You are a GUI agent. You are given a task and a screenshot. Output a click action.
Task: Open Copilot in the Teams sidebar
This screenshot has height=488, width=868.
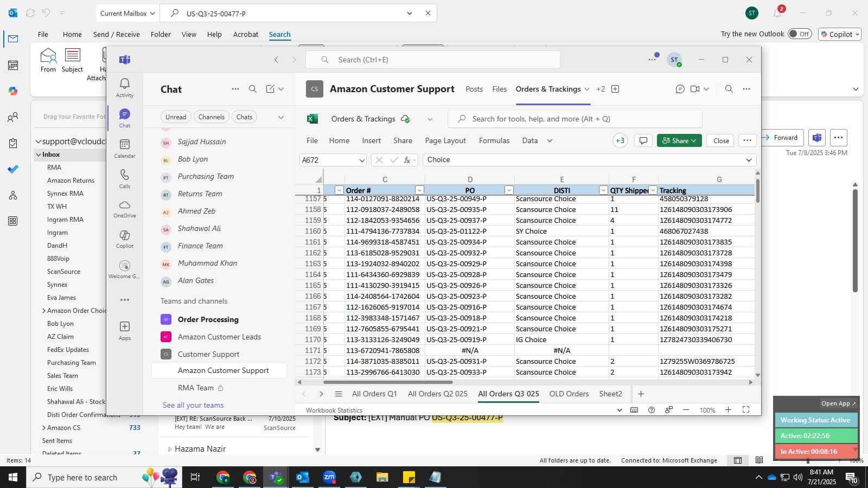point(125,239)
